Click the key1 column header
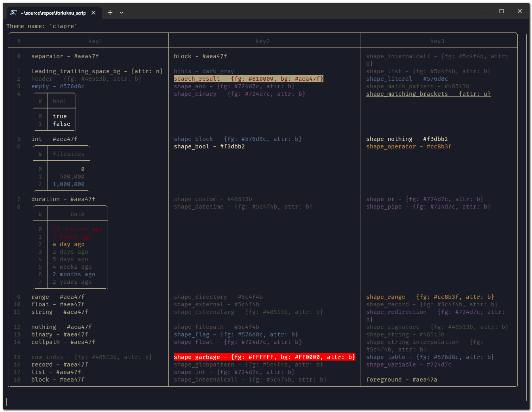The height and width of the screenshot is (412, 532). click(x=95, y=41)
